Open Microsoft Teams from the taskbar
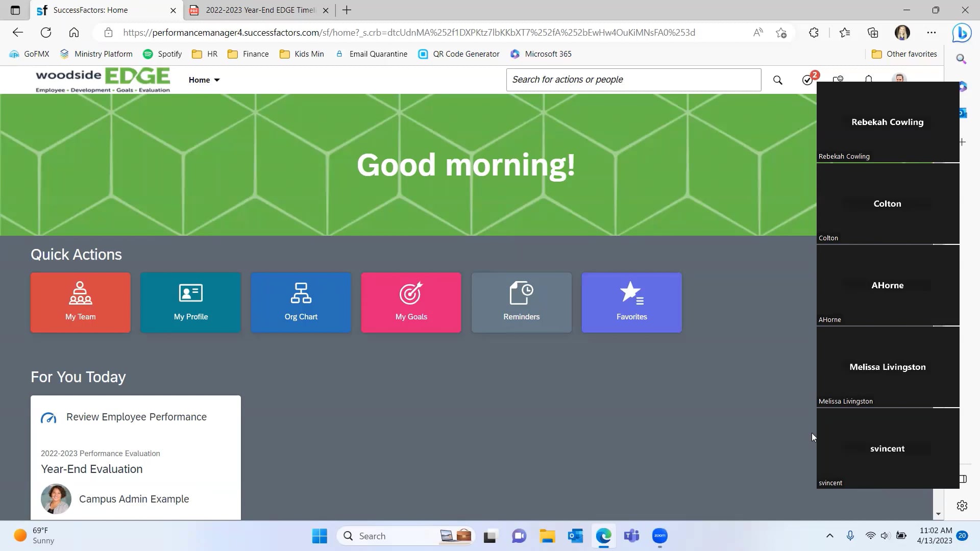980x551 pixels. pos(631,536)
